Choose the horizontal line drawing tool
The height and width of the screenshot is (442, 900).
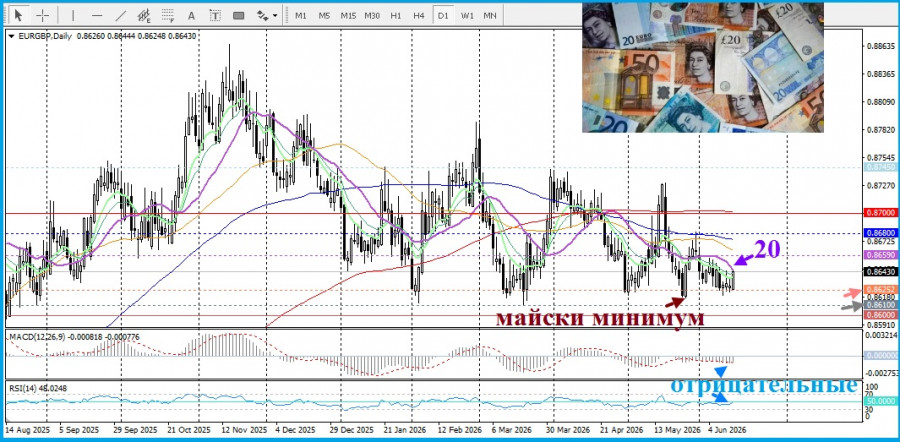point(97,15)
